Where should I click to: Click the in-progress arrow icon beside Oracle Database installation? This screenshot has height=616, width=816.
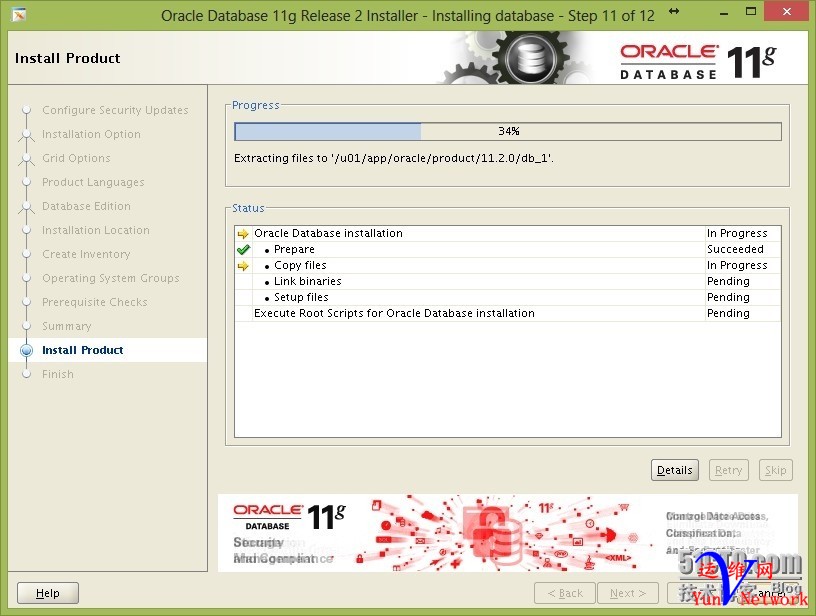click(x=243, y=234)
